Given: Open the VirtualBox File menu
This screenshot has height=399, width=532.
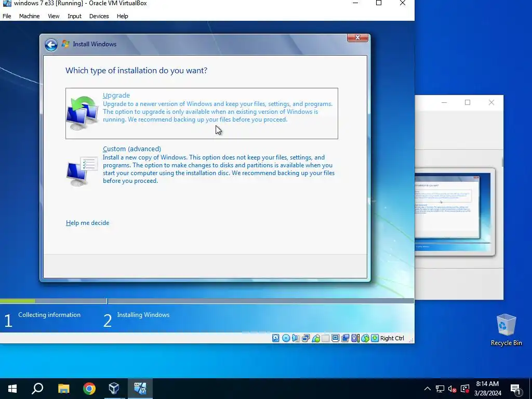Looking at the screenshot, I should point(7,16).
